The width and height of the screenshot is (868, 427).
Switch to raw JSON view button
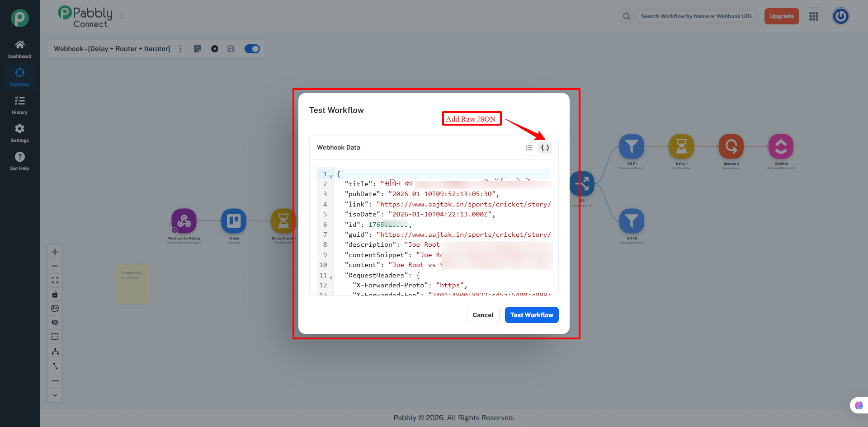545,148
